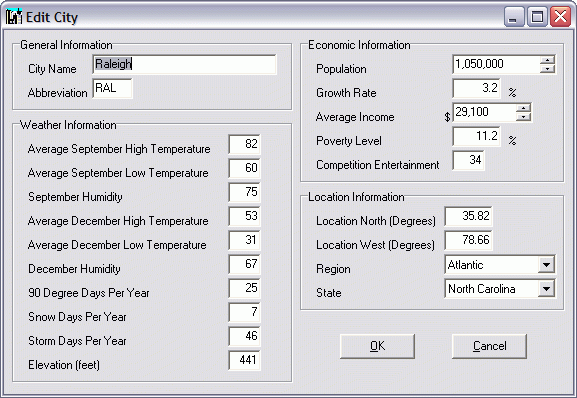The image size is (577, 398).
Task: Click the Average September Low Temperature field
Action: [x=244, y=168]
